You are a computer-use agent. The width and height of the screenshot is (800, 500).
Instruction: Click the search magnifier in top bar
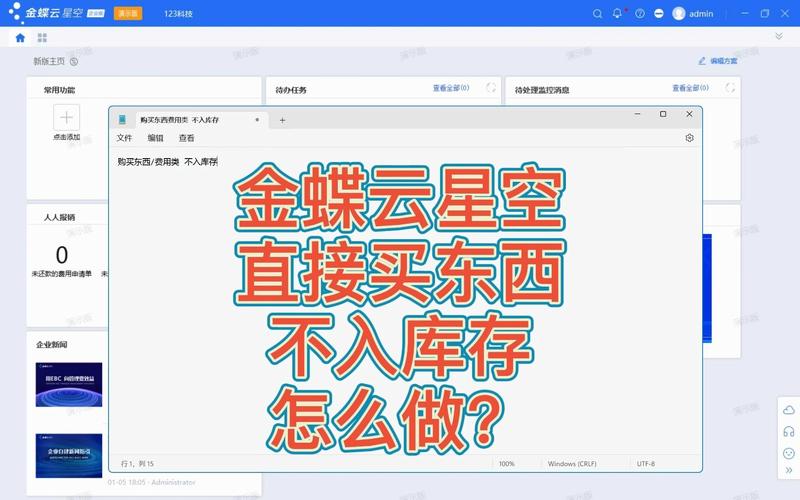(597, 14)
